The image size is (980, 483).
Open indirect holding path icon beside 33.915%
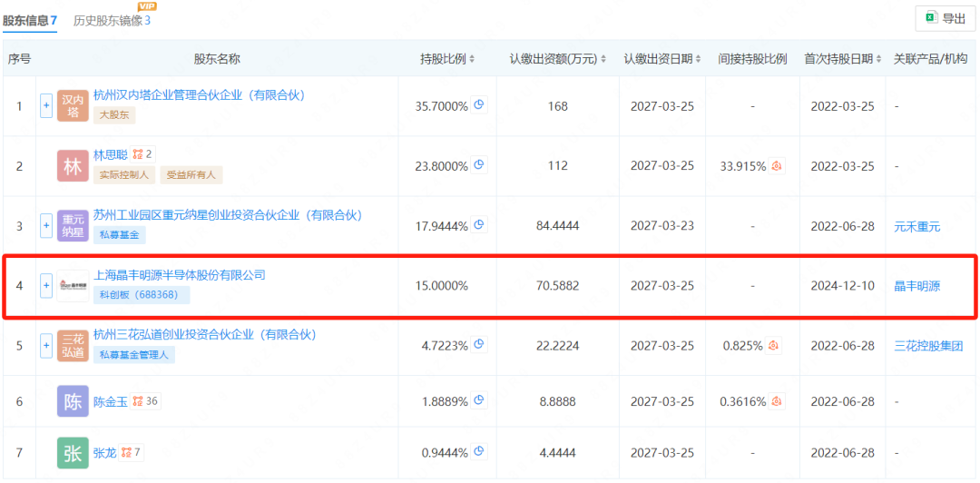click(x=778, y=166)
